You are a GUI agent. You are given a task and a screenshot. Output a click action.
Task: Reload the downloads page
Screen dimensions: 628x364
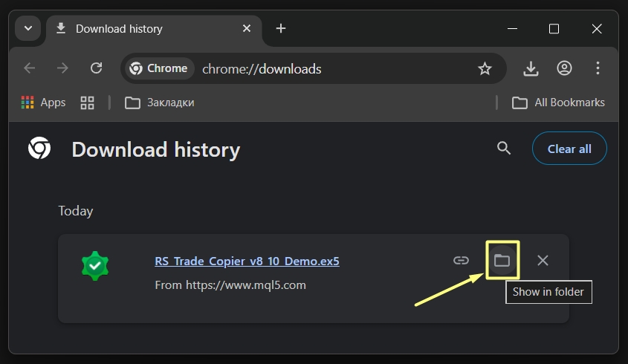pyautogui.click(x=96, y=68)
